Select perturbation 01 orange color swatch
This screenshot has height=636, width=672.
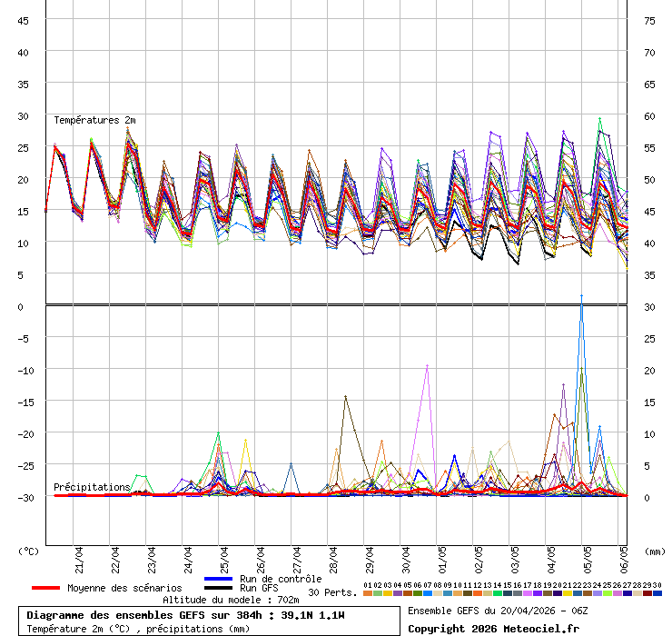coord(367,593)
